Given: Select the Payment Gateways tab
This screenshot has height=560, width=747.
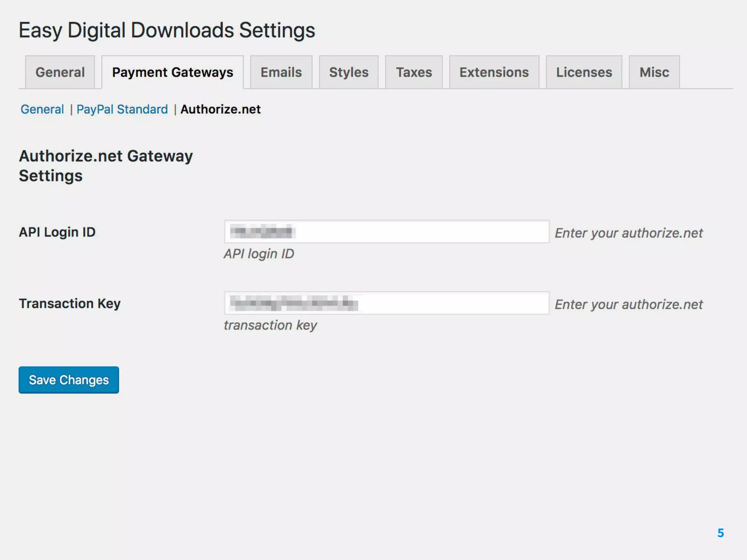Looking at the screenshot, I should (x=173, y=72).
